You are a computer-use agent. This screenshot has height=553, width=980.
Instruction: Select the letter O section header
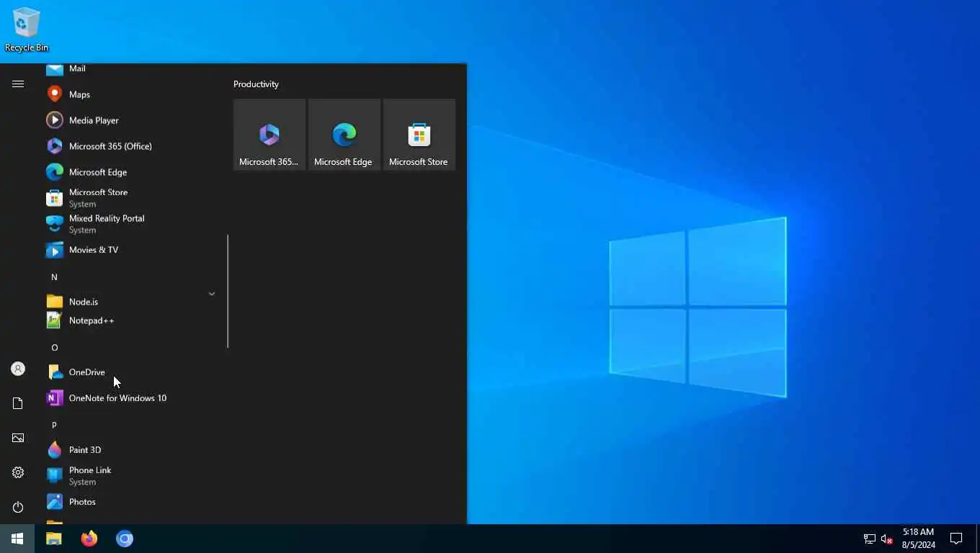tap(54, 348)
